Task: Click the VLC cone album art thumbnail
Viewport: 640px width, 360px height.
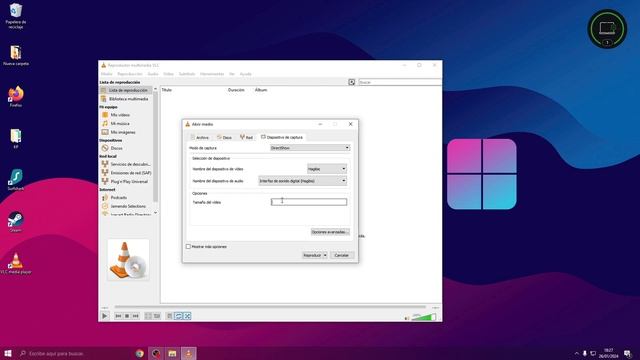Action: pos(128,260)
